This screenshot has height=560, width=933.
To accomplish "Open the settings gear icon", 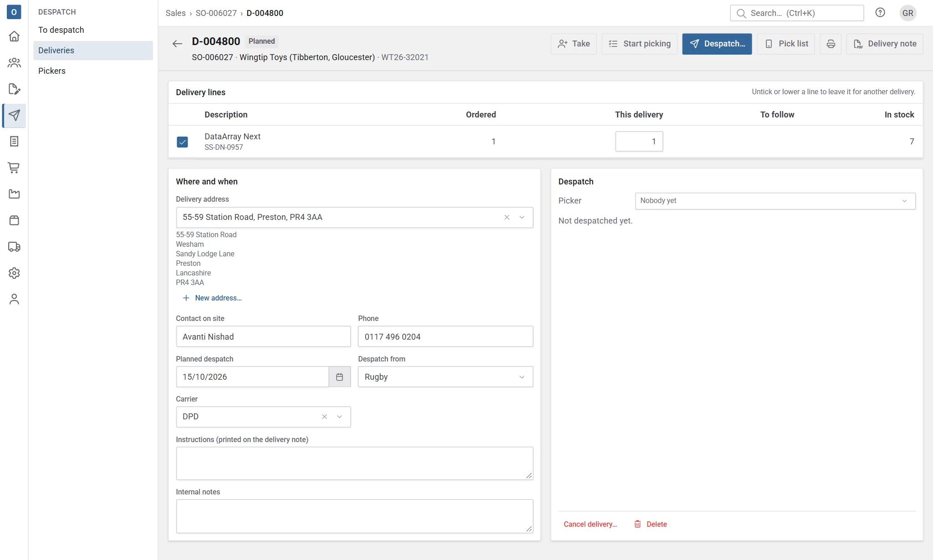I will pyautogui.click(x=14, y=273).
